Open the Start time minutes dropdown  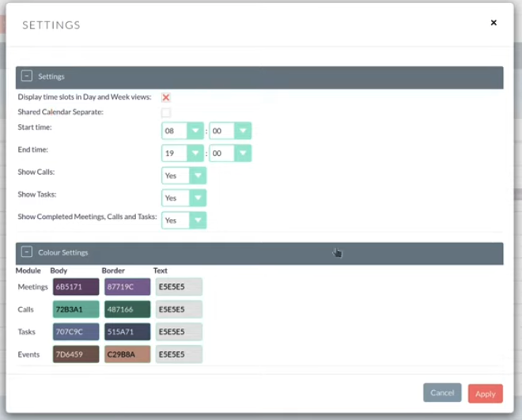230,131
